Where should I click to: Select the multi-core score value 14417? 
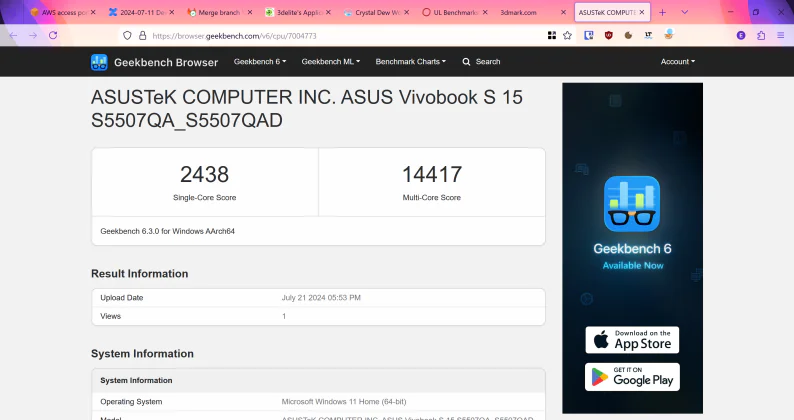click(x=431, y=175)
